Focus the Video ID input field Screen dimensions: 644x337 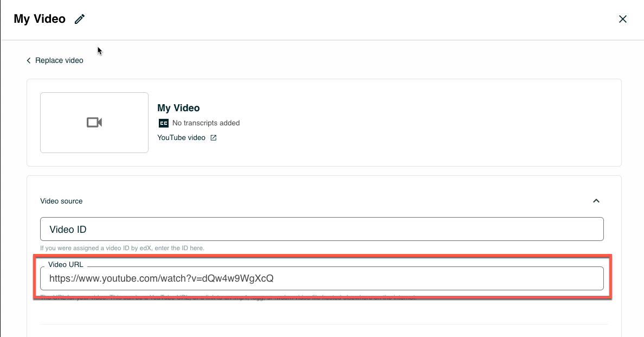[x=321, y=229]
